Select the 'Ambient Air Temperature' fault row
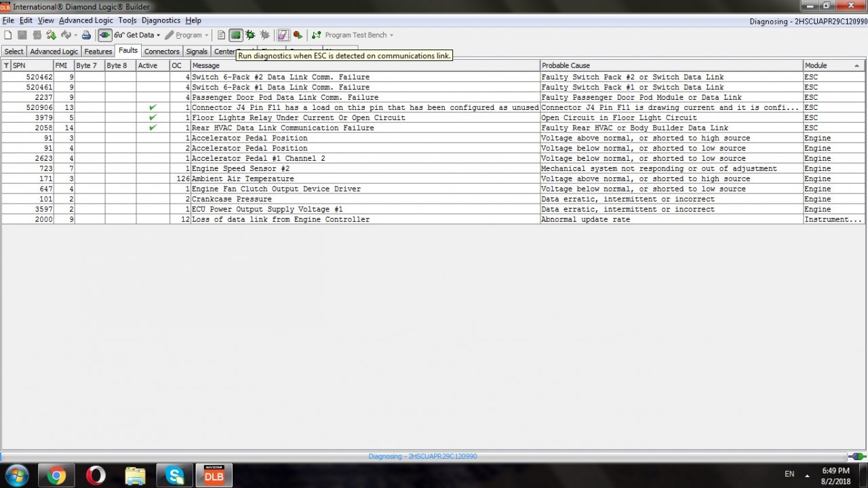 click(433, 179)
